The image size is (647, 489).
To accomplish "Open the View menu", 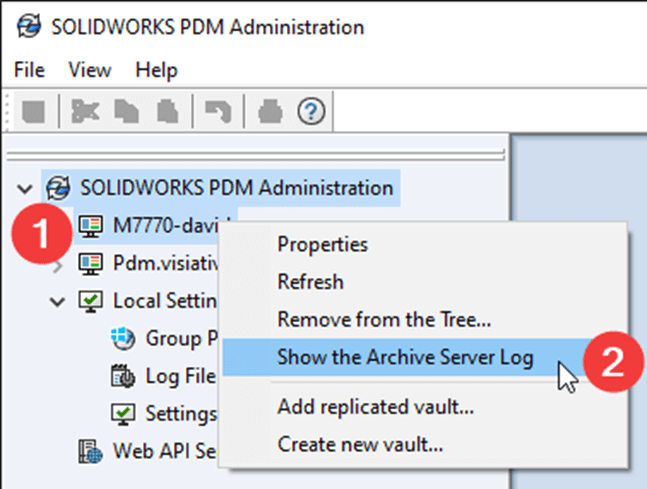I will tap(90, 69).
